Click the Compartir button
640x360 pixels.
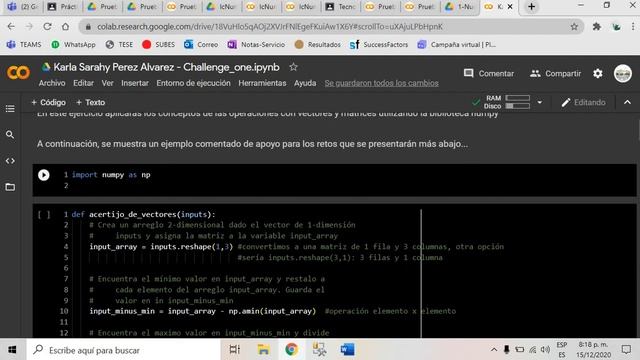coord(555,73)
